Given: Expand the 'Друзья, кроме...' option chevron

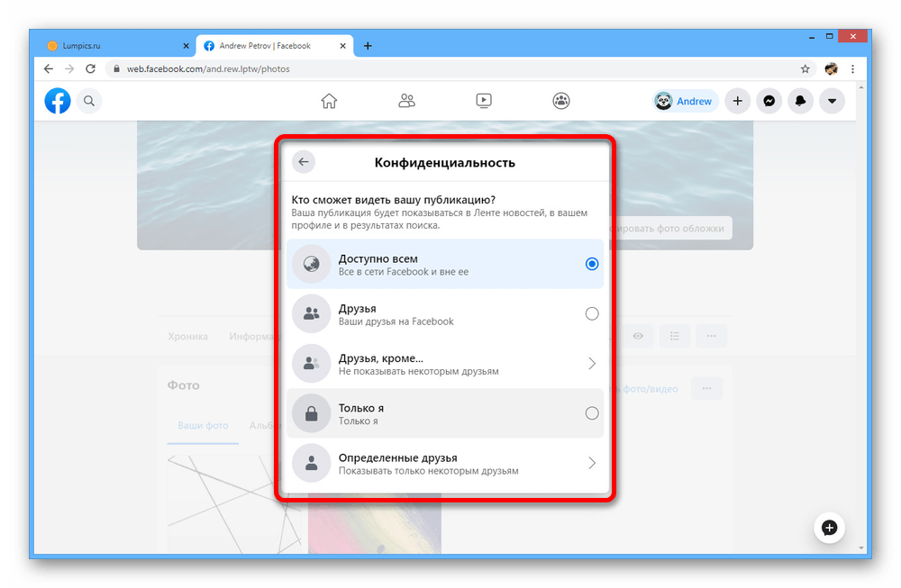Looking at the screenshot, I should pyautogui.click(x=591, y=364).
